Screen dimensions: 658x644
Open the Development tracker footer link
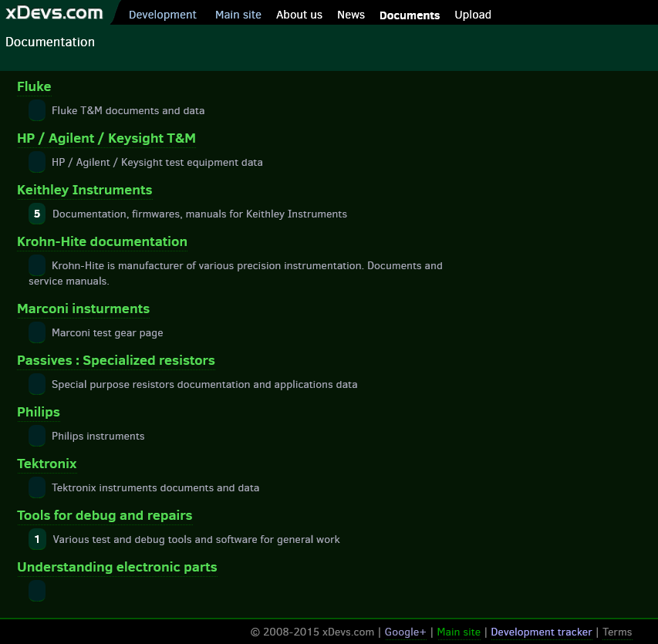click(x=542, y=632)
